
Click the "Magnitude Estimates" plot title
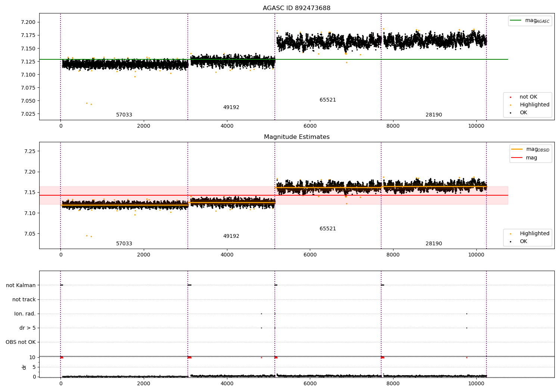pos(296,137)
